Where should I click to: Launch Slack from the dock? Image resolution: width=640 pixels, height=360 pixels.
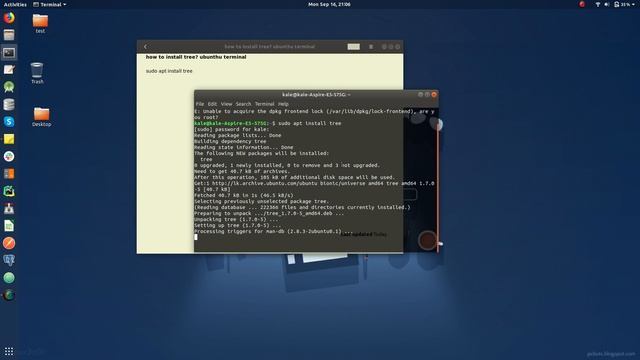coord(9,156)
